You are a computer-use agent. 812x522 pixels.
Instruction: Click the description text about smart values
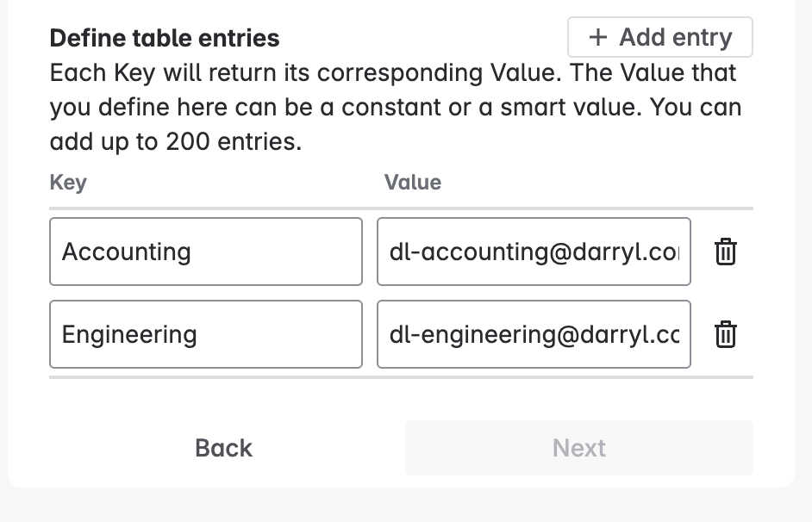pos(395,108)
